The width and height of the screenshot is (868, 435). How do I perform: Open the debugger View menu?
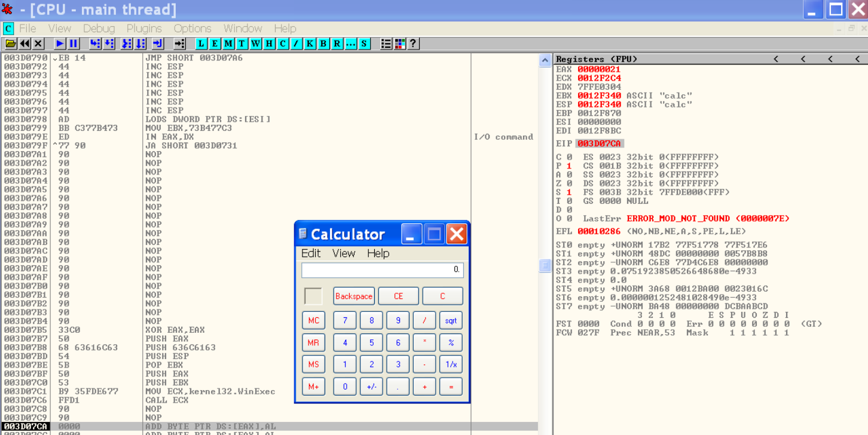click(60, 29)
